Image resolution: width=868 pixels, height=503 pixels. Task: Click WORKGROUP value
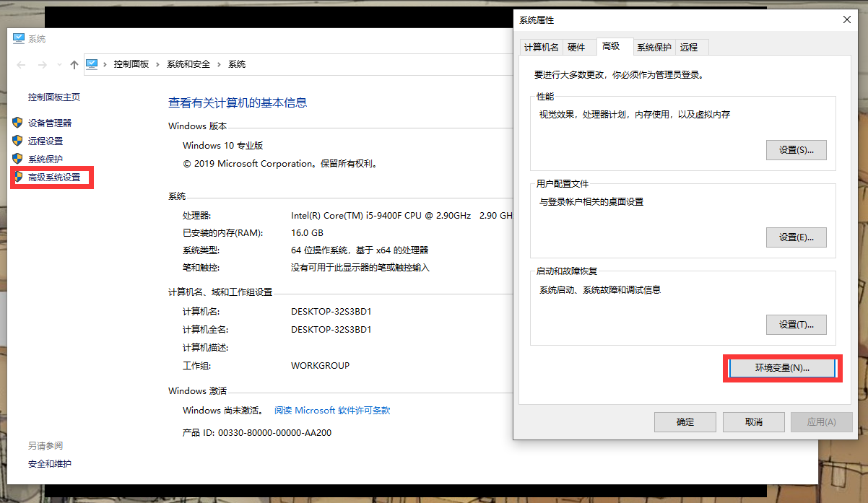tap(320, 365)
